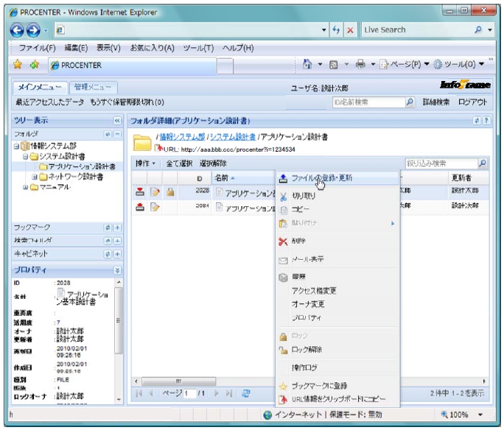504x430 pixels.
Task: Click the horizontal scrollbar thumb in file list
Action: pyautogui.click(x=179, y=381)
